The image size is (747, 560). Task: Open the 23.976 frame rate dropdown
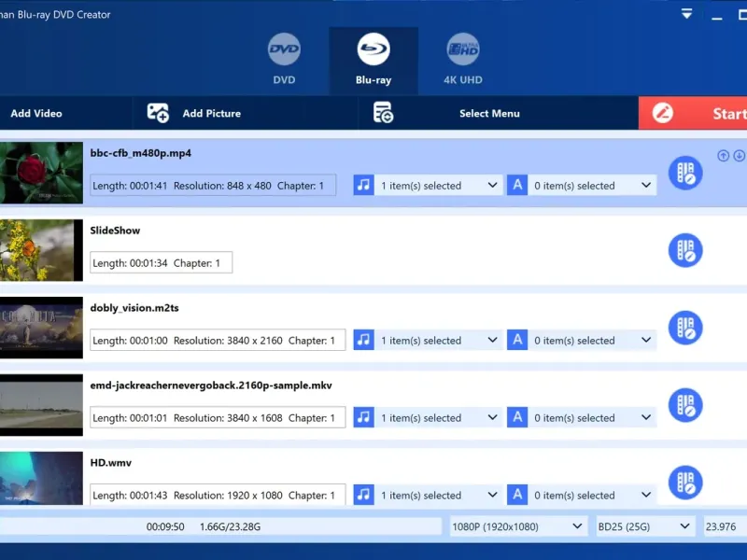[726, 526]
